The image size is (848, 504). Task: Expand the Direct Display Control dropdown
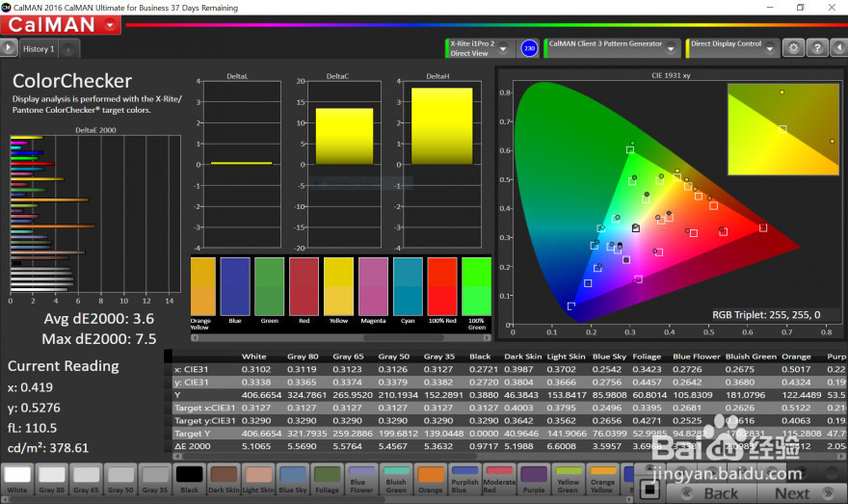770,49
